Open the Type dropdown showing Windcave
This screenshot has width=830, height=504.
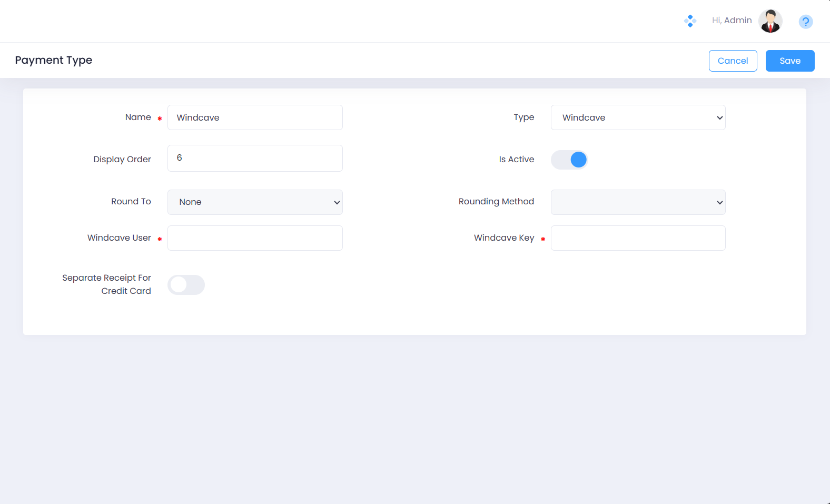click(638, 117)
